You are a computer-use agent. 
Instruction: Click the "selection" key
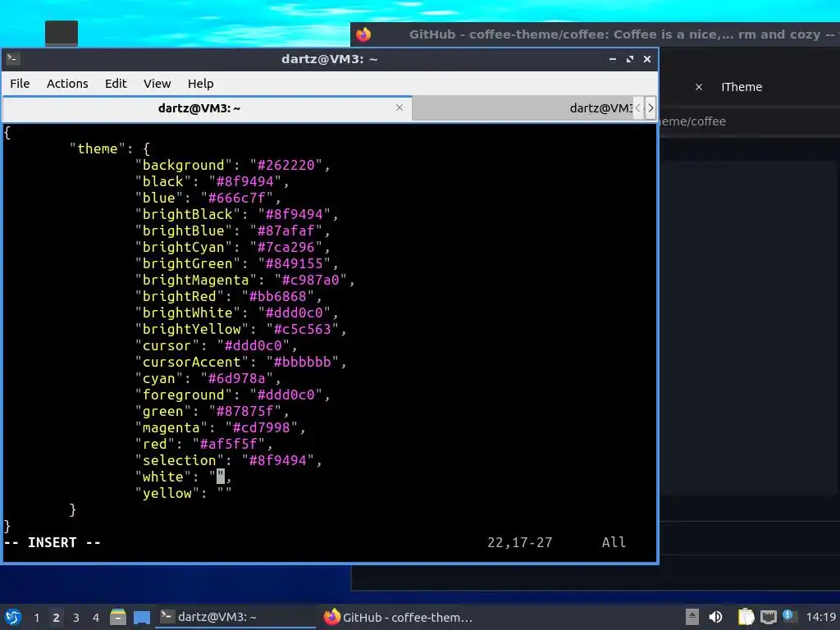[180, 461]
